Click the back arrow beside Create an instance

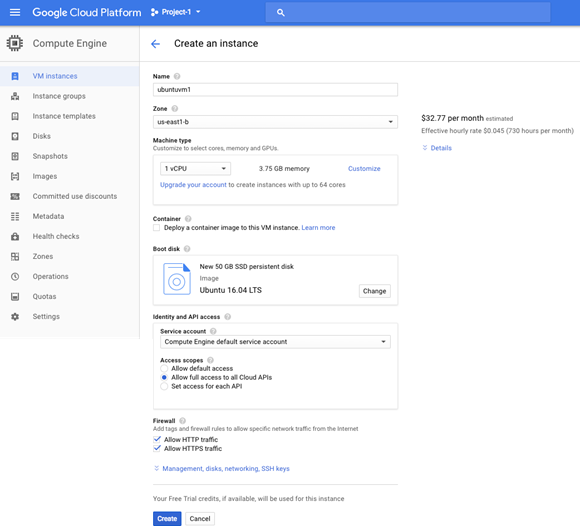[156, 44]
